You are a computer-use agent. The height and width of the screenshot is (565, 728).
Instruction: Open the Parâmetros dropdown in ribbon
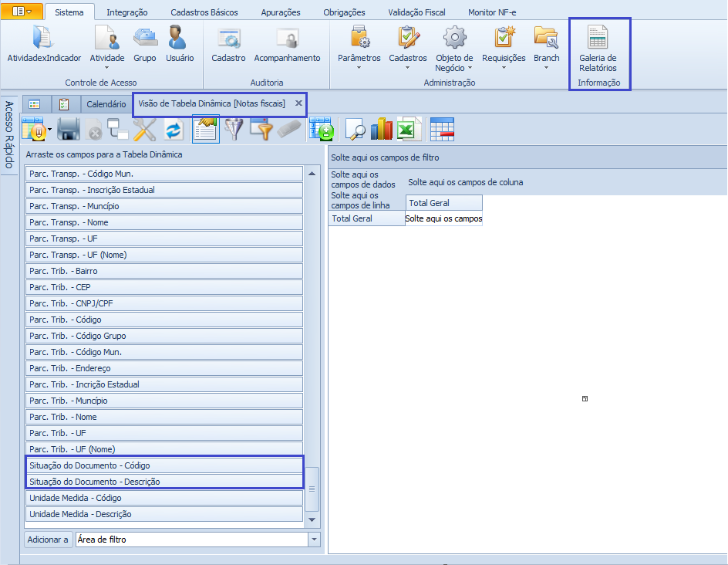tap(359, 48)
